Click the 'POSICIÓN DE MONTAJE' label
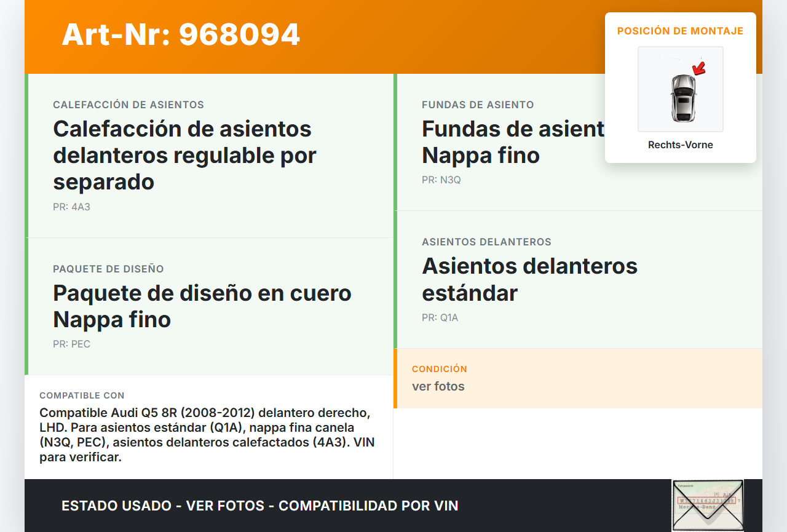The image size is (787, 532). point(681,31)
